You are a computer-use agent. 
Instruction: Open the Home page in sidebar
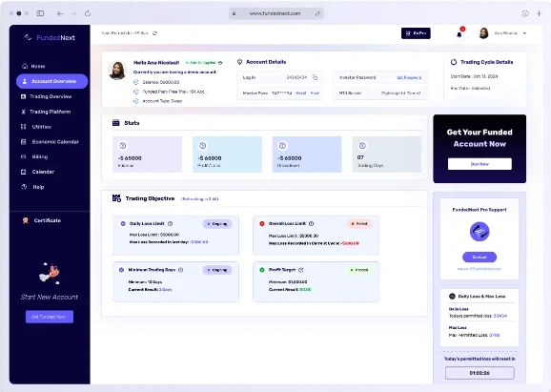coord(33,66)
